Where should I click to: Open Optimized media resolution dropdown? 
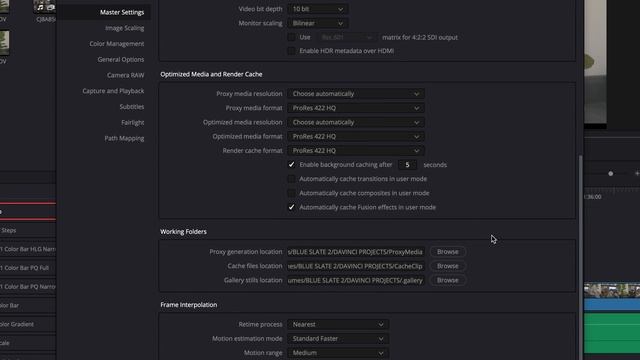(x=356, y=122)
